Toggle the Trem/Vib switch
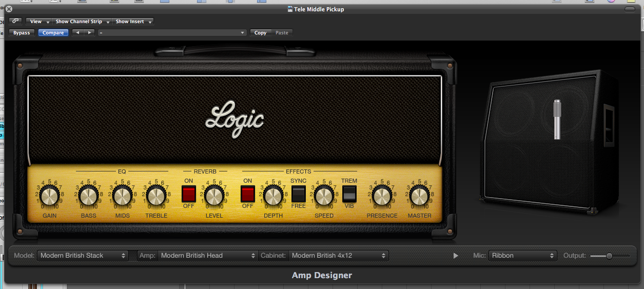Viewport: 644px width, 289px height. click(349, 194)
